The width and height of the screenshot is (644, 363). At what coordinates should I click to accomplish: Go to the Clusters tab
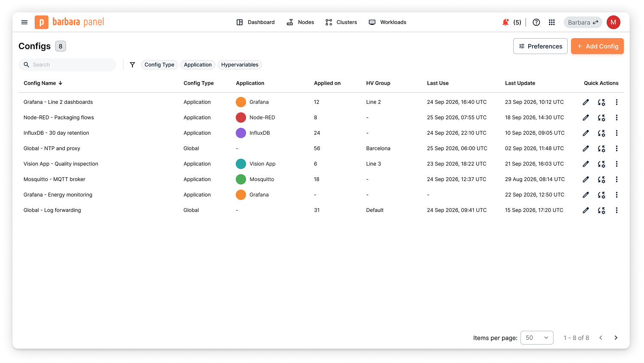click(x=341, y=22)
